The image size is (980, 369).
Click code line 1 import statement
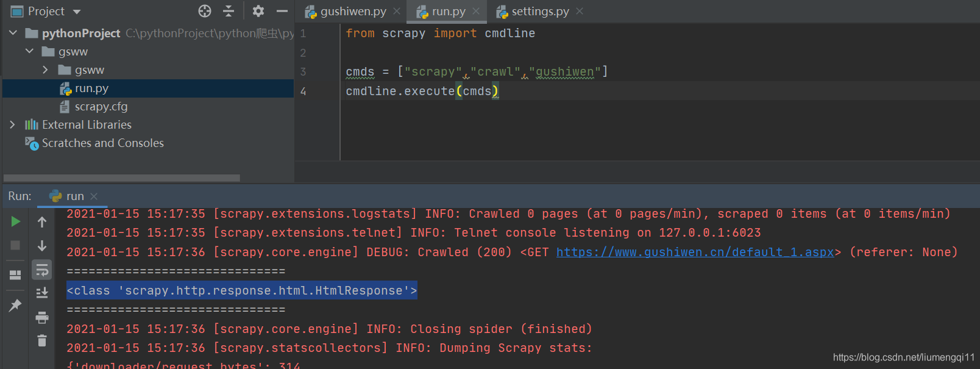[440, 34]
